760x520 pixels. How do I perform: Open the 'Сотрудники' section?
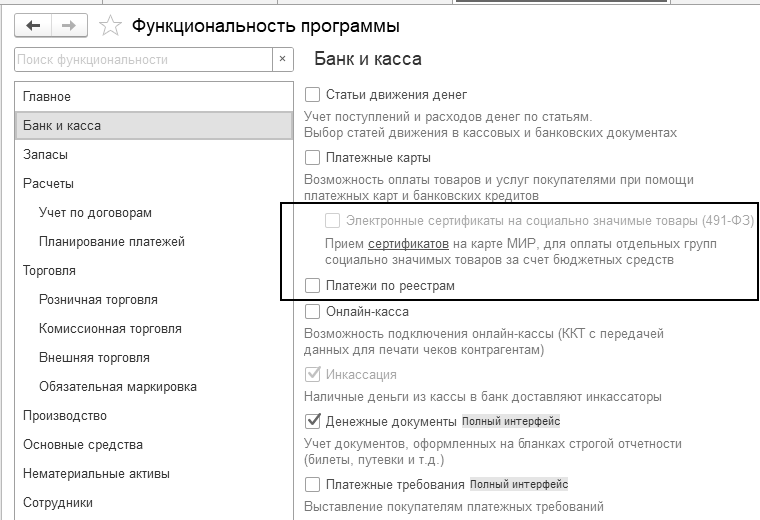click(x=154, y=503)
